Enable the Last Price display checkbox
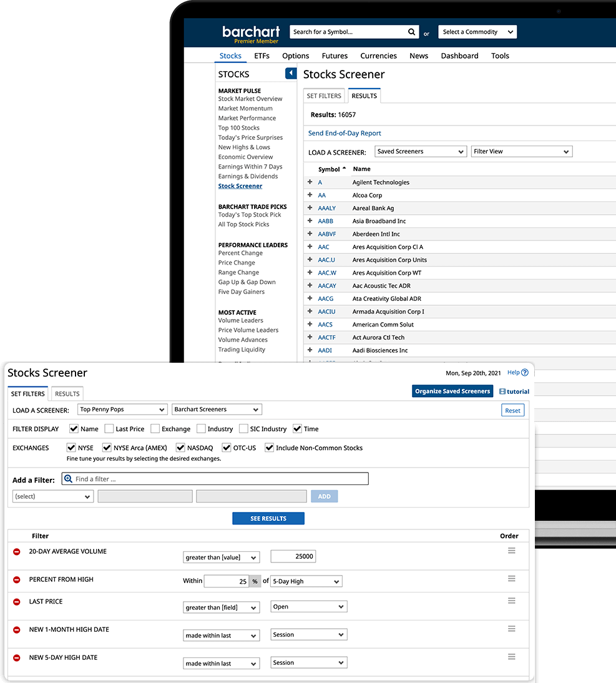The height and width of the screenshot is (683, 616). point(109,429)
